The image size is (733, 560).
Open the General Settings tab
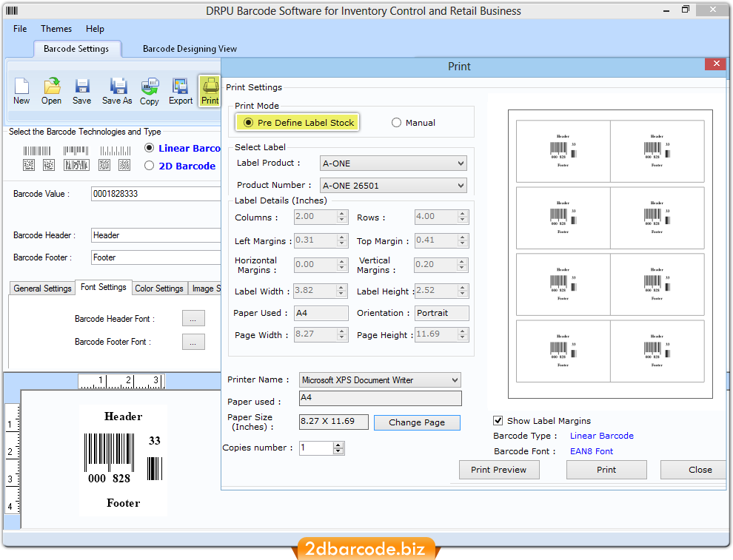(x=42, y=289)
